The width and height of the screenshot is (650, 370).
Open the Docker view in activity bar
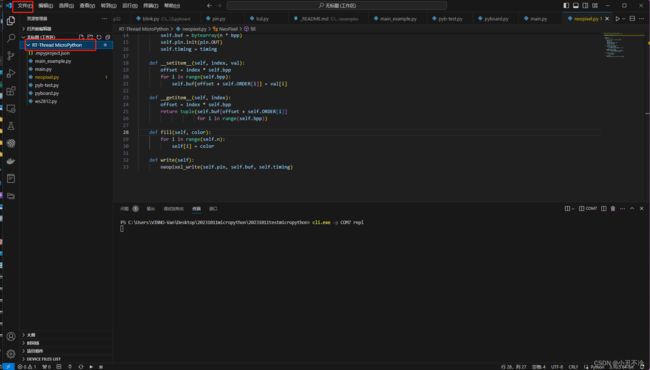[11, 161]
